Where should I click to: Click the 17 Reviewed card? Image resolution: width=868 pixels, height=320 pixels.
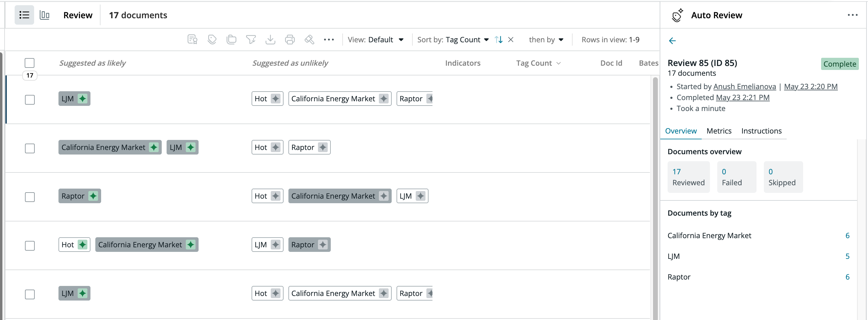pos(688,177)
